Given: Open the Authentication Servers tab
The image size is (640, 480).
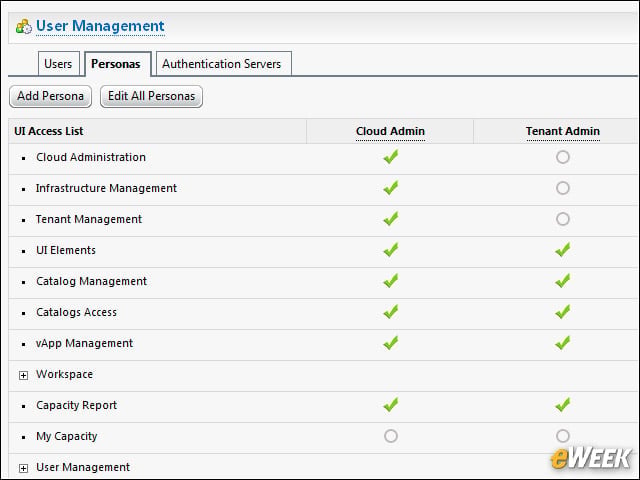Looking at the screenshot, I should (x=224, y=64).
